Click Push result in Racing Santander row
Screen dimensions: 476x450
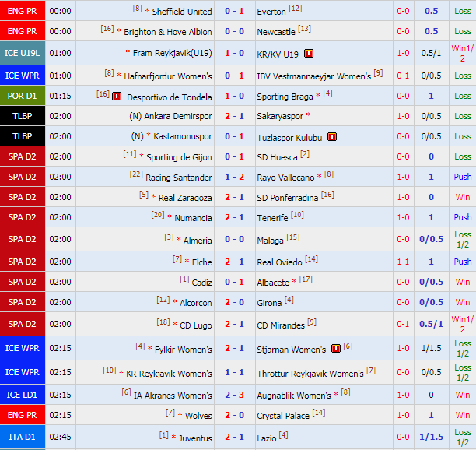click(x=463, y=177)
